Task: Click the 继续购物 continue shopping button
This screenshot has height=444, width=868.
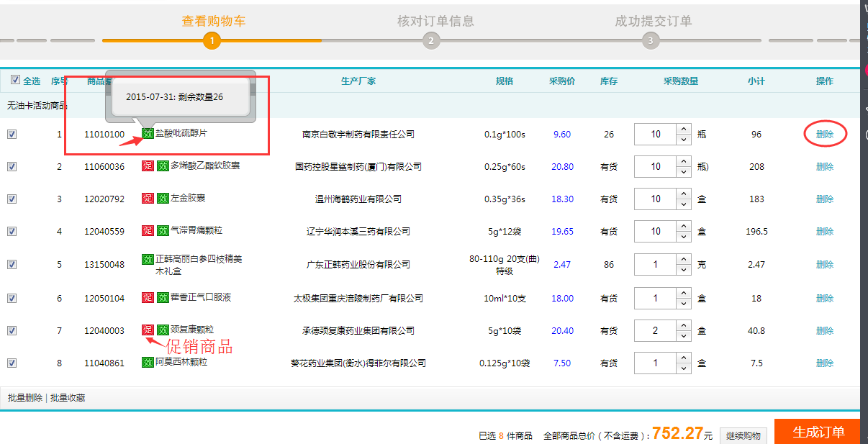Action: coord(743,435)
